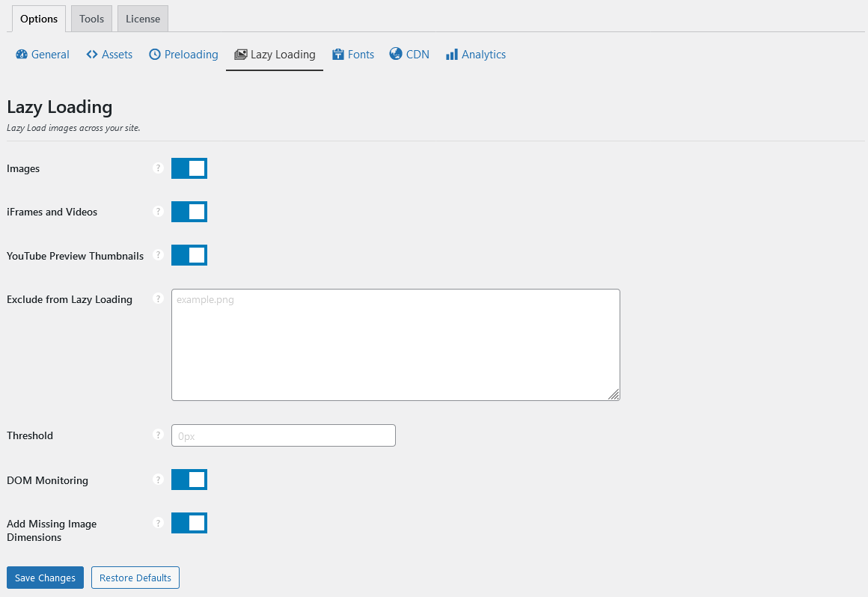This screenshot has height=597, width=868.
Task: Click the help icon for DOM Monitoring
Action: pyautogui.click(x=158, y=480)
